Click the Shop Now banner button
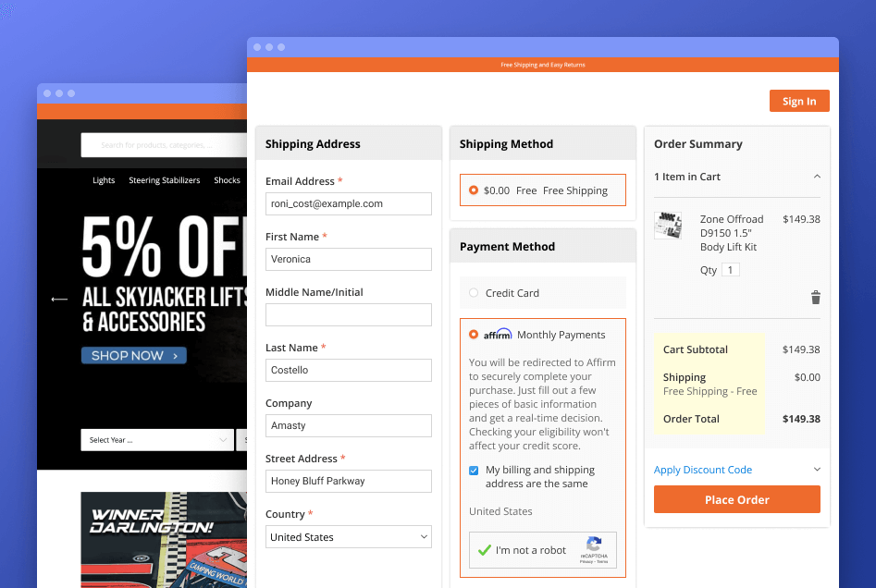876x588 pixels. coord(133,356)
